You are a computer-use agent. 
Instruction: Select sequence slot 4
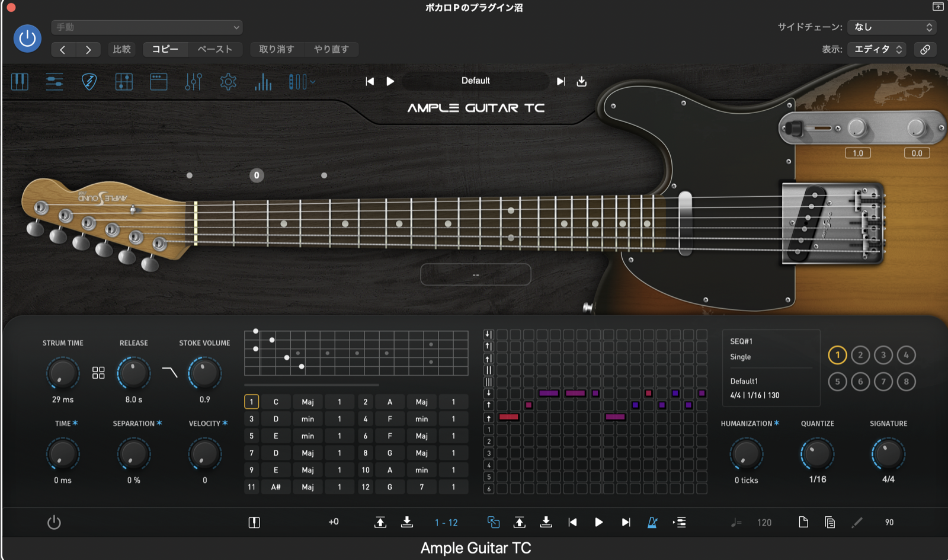click(906, 355)
